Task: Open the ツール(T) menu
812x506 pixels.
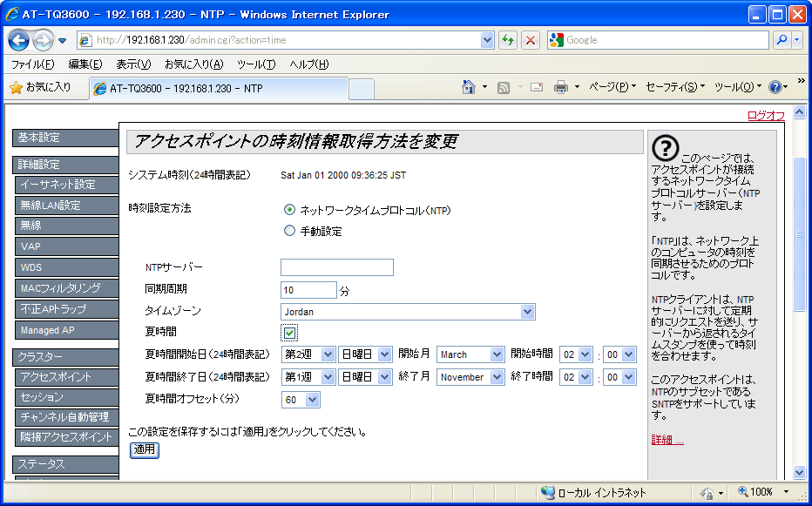Action: pos(256,64)
